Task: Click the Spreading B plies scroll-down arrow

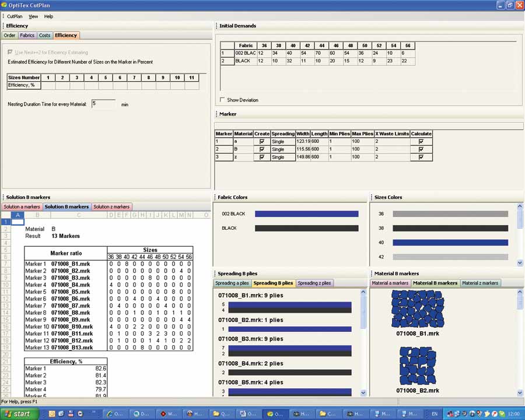Action: click(363, 393)
